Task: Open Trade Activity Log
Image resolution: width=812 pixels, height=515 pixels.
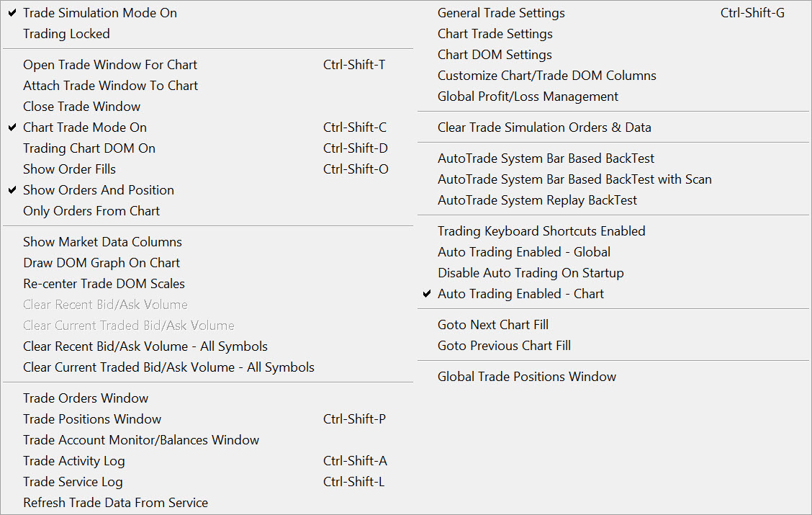Action: [73, 461]
